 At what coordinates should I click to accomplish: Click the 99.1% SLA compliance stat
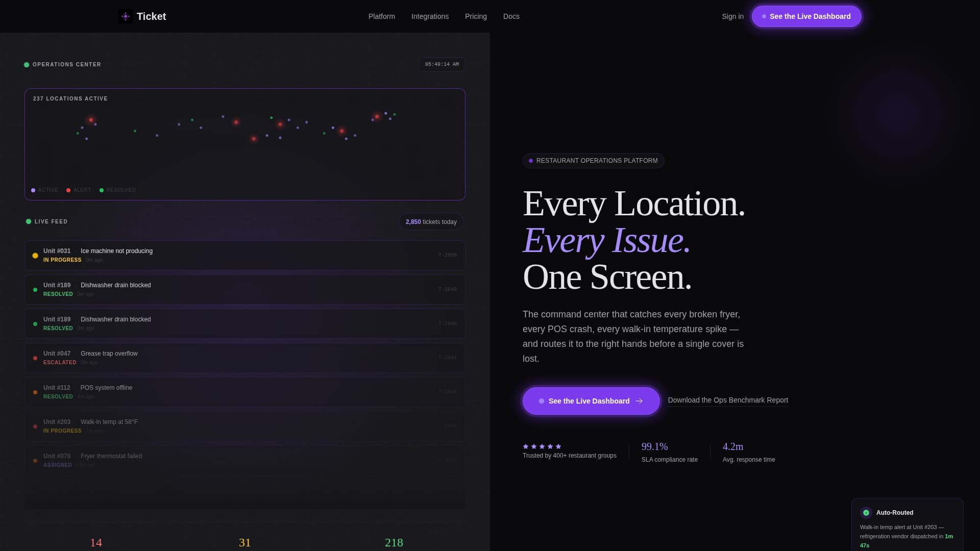(x=669, y=452)
